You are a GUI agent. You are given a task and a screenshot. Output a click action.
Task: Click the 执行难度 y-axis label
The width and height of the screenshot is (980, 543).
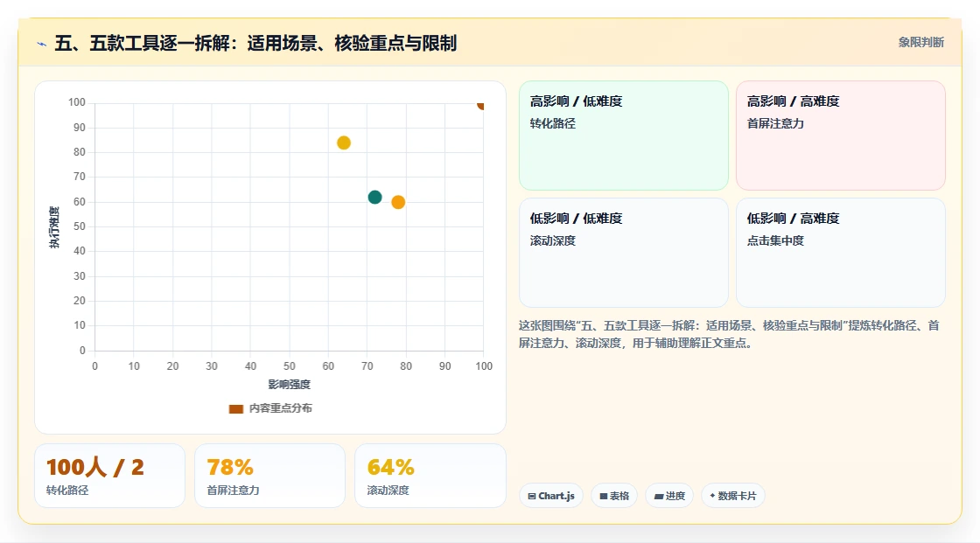pos(54,226)
